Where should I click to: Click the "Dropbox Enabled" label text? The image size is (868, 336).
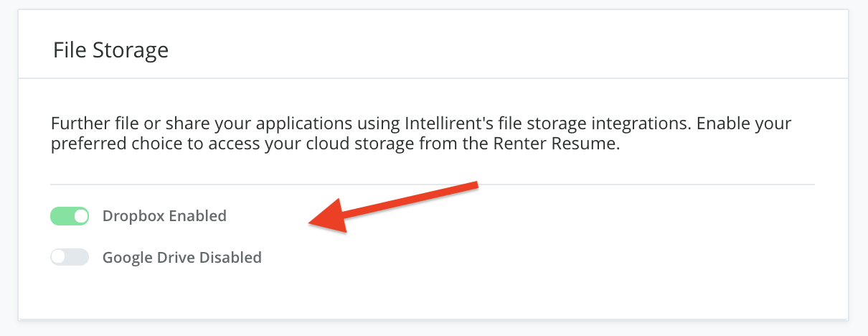click(164, 215)
